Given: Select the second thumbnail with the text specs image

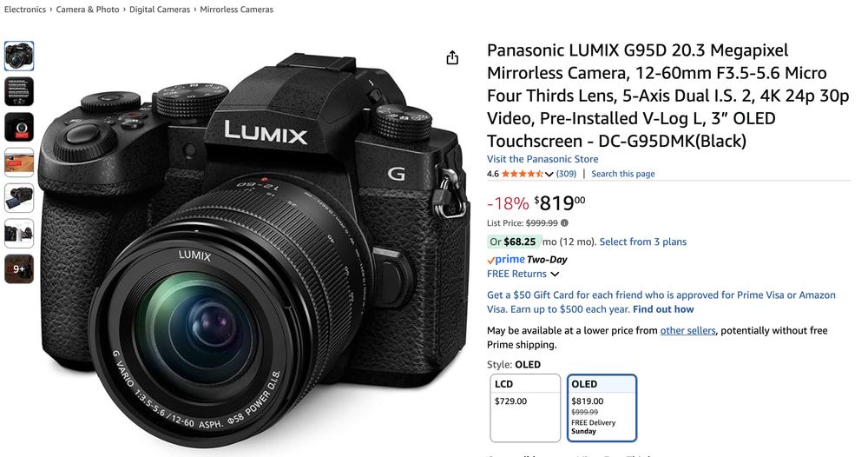Looking at the screenshot, I should pos(19,91).
